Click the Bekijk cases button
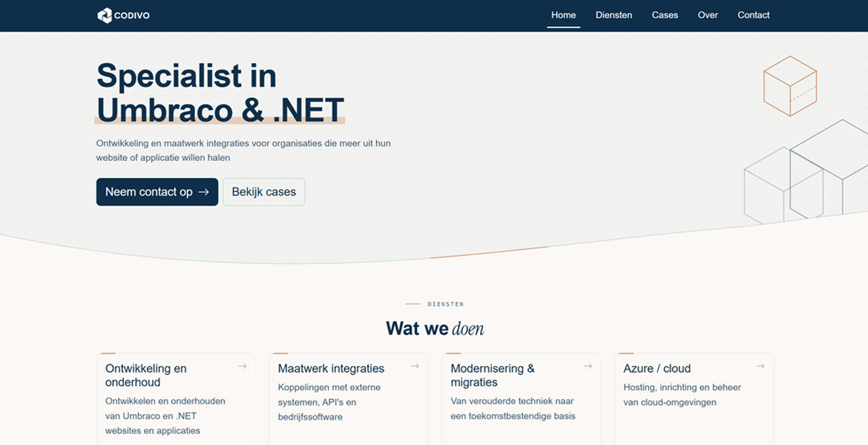 263,192
